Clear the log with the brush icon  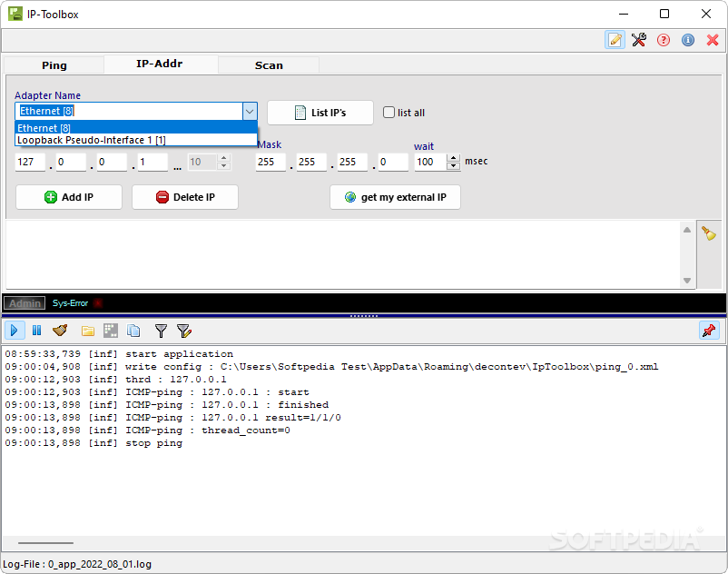coord(60,331)
